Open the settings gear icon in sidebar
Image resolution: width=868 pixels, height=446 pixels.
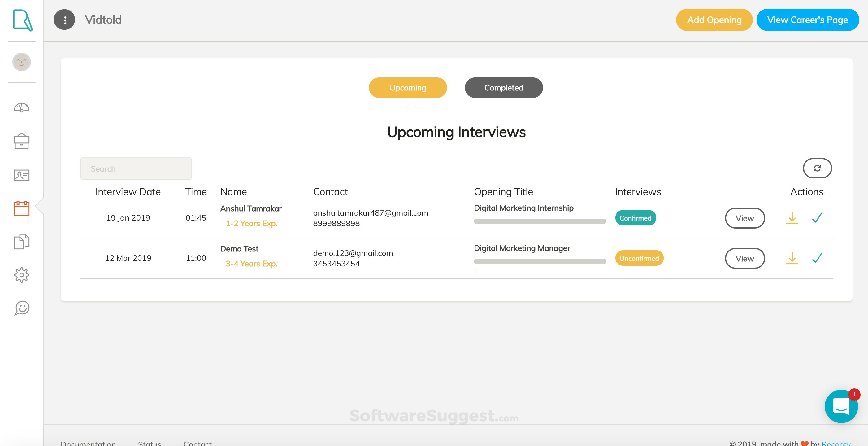(x=22, y=275)
